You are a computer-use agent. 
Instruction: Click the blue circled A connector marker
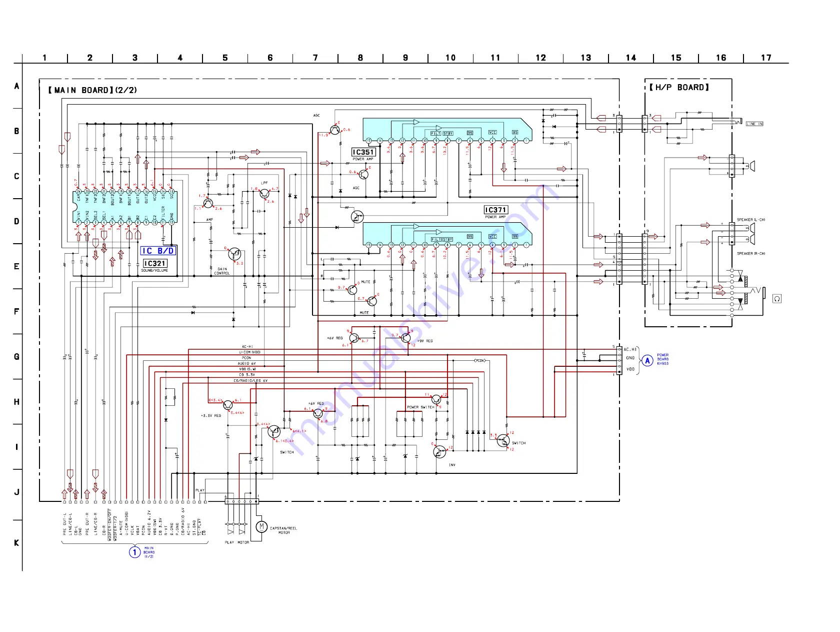click(x=647, y=360)
